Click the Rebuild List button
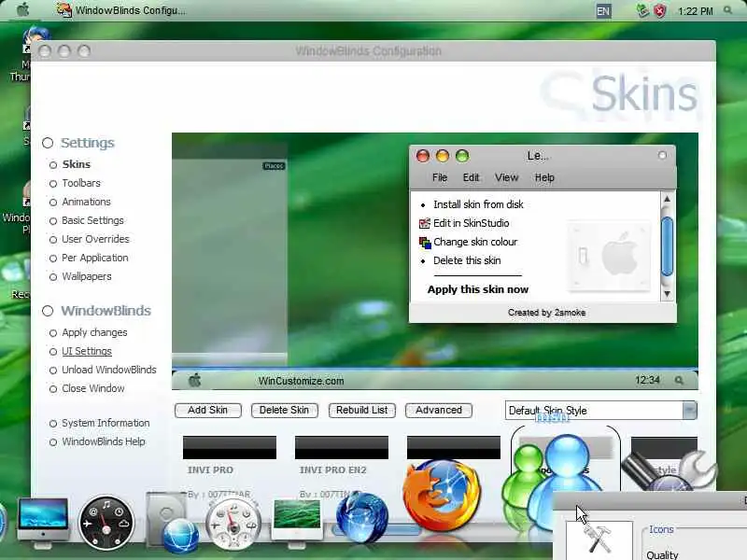The height and width of the screenshot is (560, 747). pyautogui.click(x=361, y=411)
